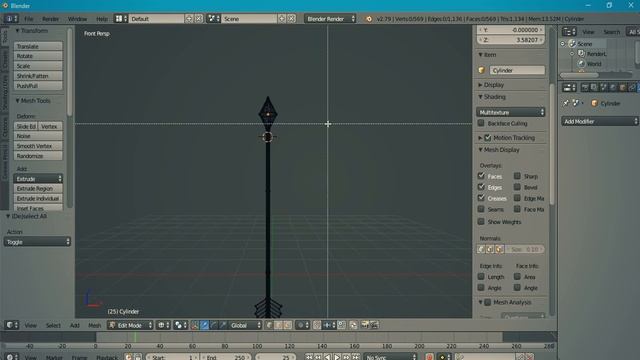Open the Add Modifier dropdown
640x360 pixels.
pyautogui.click(x=600, y=121)
